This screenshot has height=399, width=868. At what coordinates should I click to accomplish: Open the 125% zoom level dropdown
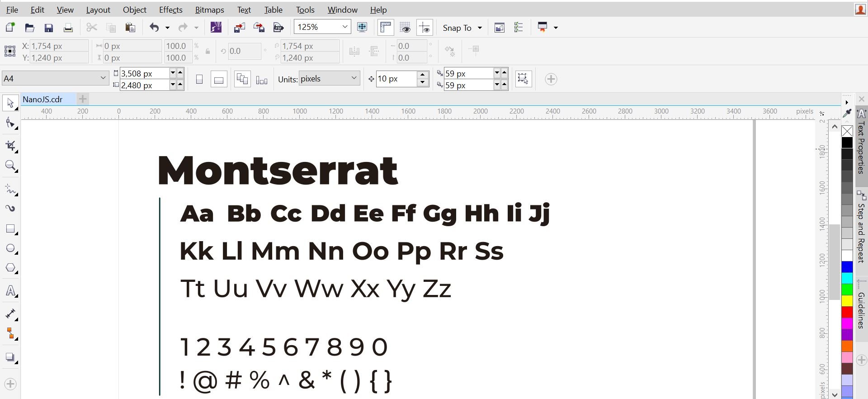[345, 27]
